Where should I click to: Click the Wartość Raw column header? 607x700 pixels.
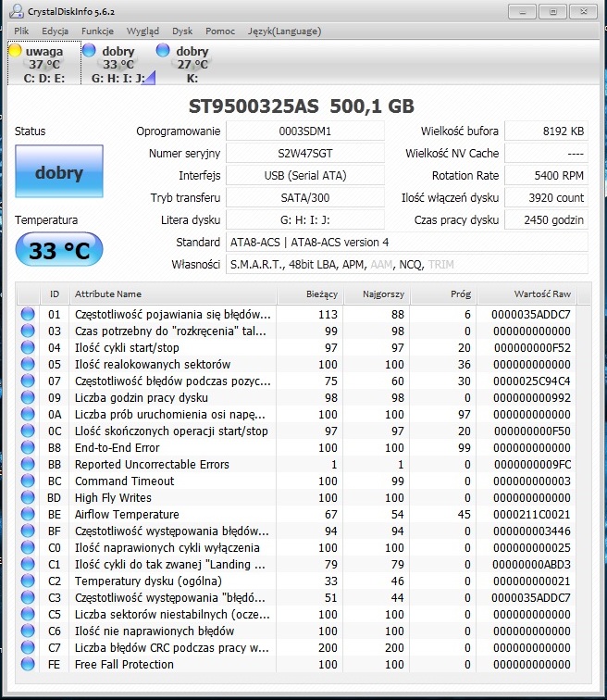tap(526, 294)
